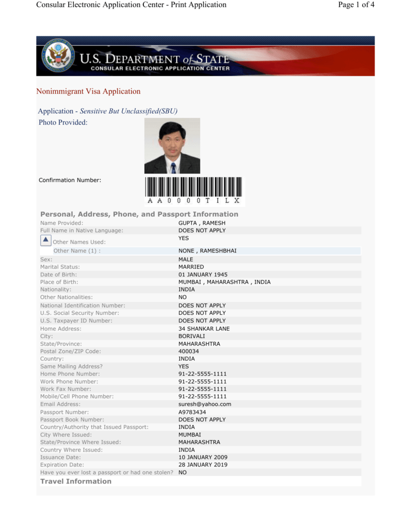This screenshot has width=411, height=532.
Task: Select place of birth MUMBAI , MAHARASHTRA , INDIA
Action: pyautogui.click(x=224, y=282)
